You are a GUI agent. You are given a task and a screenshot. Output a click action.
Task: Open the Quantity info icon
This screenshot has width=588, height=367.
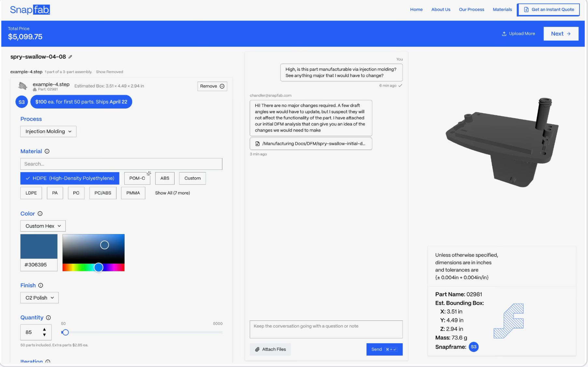48,318
